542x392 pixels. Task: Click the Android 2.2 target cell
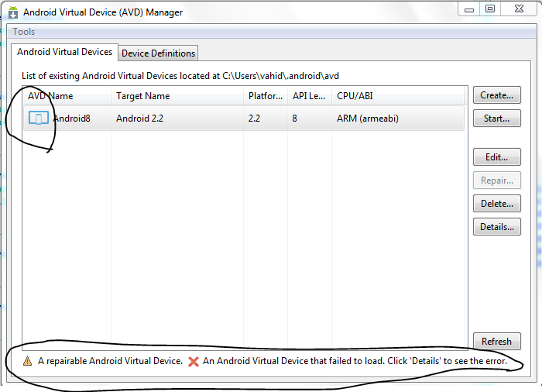[139, 119]
